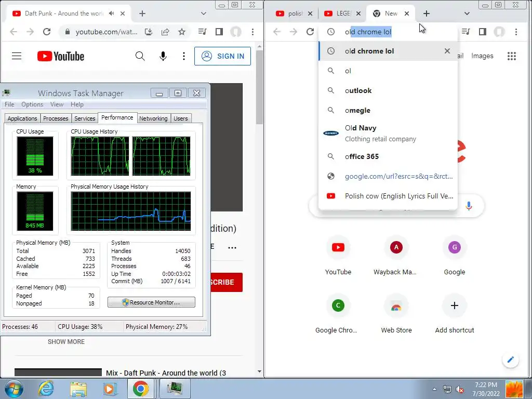Open YouTube search magnifier icon
532x399 pixels.
click(140, 56)
